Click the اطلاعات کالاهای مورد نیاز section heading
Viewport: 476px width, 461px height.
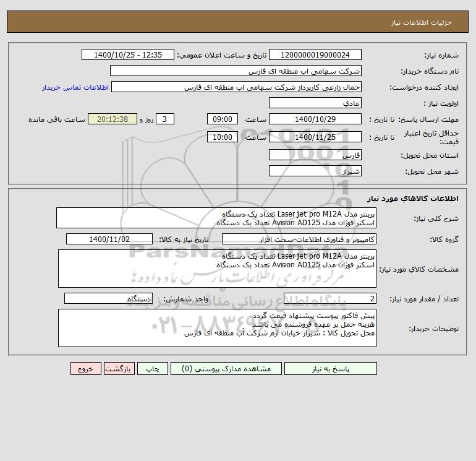413,199
